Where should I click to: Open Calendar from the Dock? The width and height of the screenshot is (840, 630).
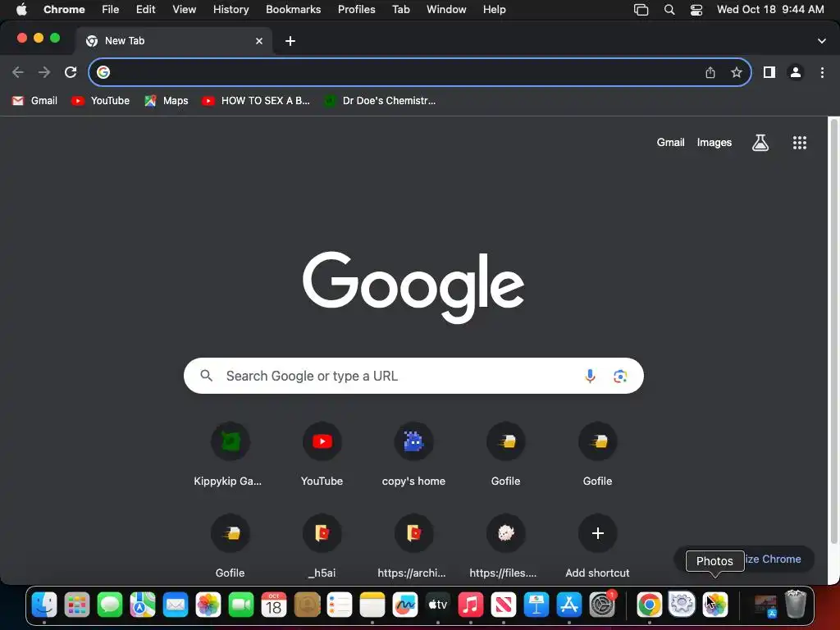pos(274,605)
